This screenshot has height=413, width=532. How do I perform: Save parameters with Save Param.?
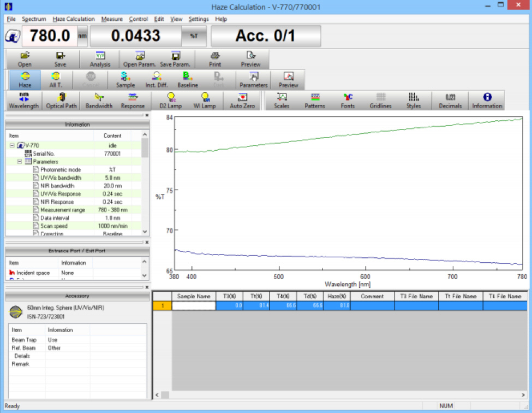(x=175, y=58)
